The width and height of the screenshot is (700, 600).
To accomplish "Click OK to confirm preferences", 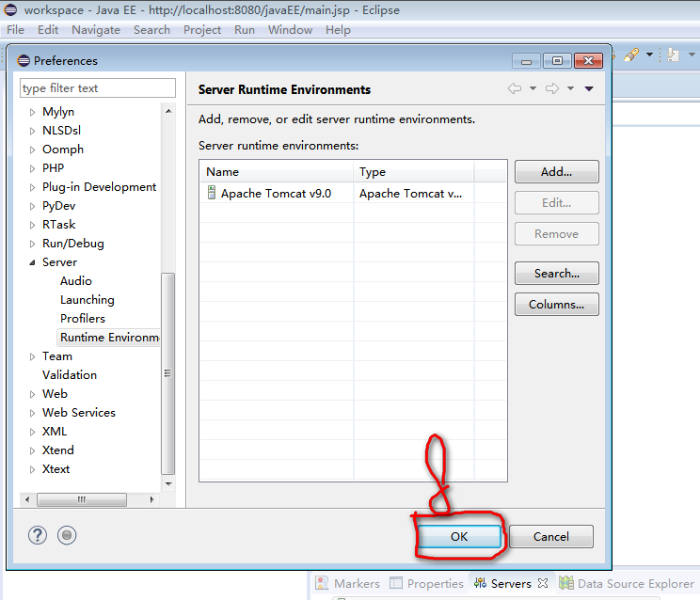I will (459, 536).
